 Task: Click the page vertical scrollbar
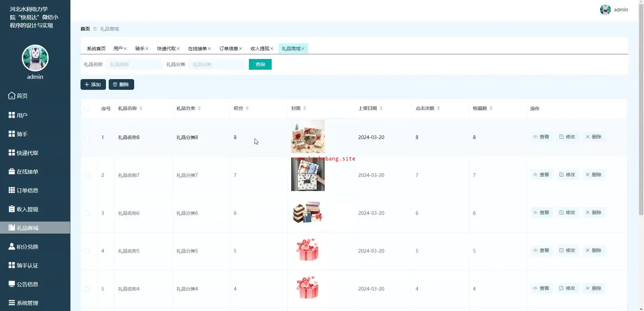click(641, 109)
